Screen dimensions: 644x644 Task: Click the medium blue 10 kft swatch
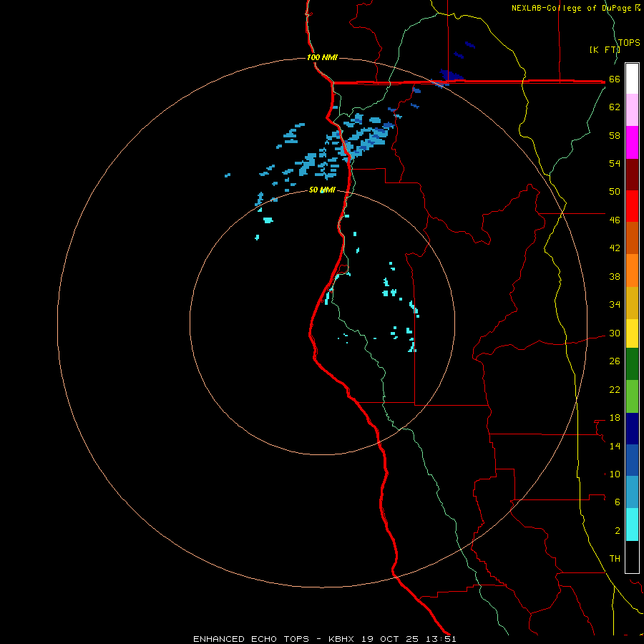(632, 460)
